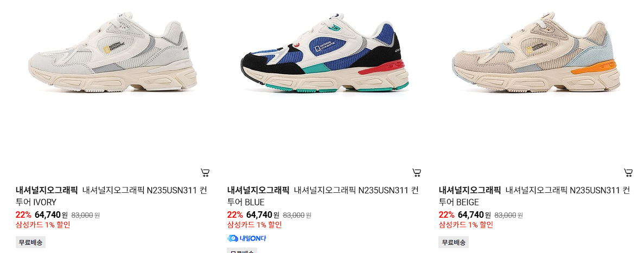The width and height of the screenshot is (644, 253).
Task: Open the blue sneaker product image
Action: (x=324, y=53)
